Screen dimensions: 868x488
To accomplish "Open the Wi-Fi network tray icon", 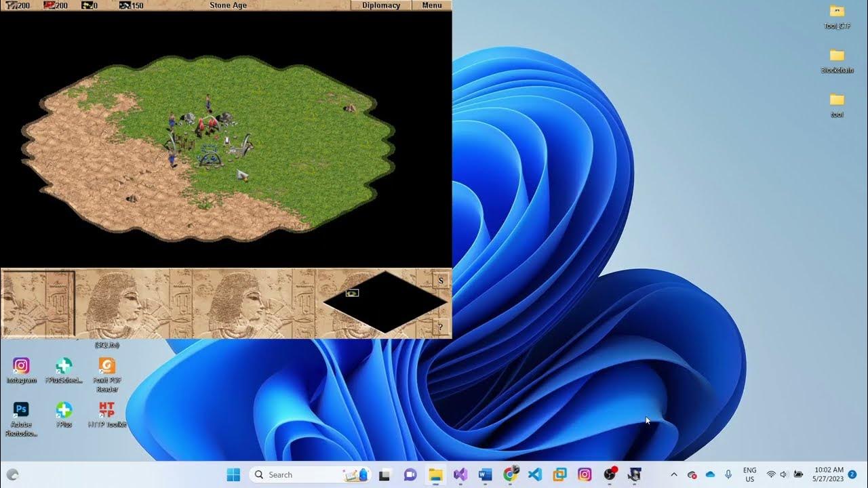I will tap(771, 474).
